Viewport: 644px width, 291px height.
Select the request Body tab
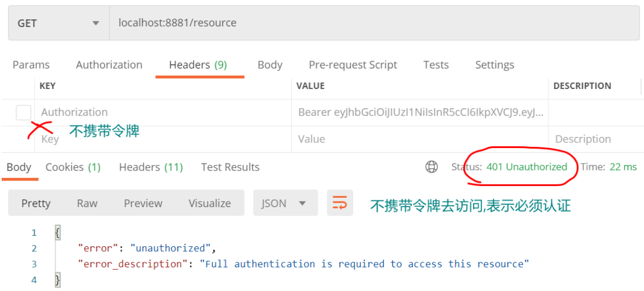pyautogui.click(x=270, y=65)
